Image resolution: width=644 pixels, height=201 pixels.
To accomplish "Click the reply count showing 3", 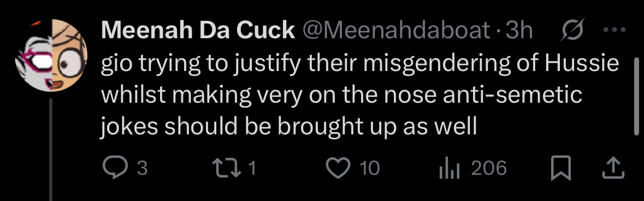I will (x=141, y=169).
